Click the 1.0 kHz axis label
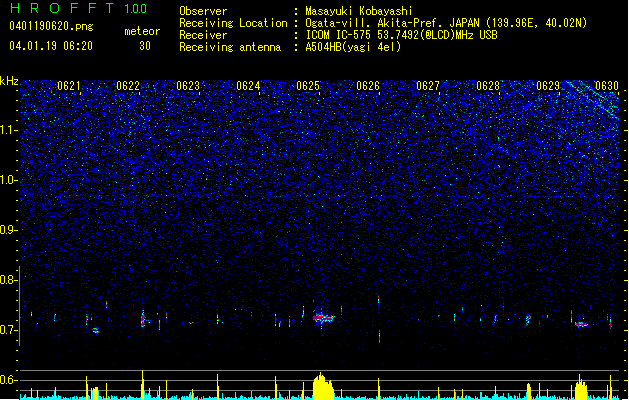 (x=8, y=180)
